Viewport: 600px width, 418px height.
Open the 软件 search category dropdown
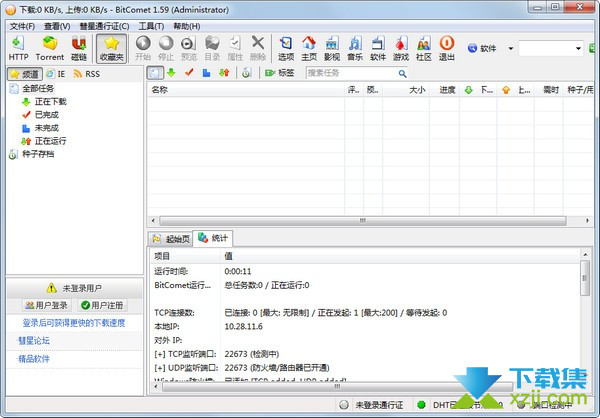510,49
